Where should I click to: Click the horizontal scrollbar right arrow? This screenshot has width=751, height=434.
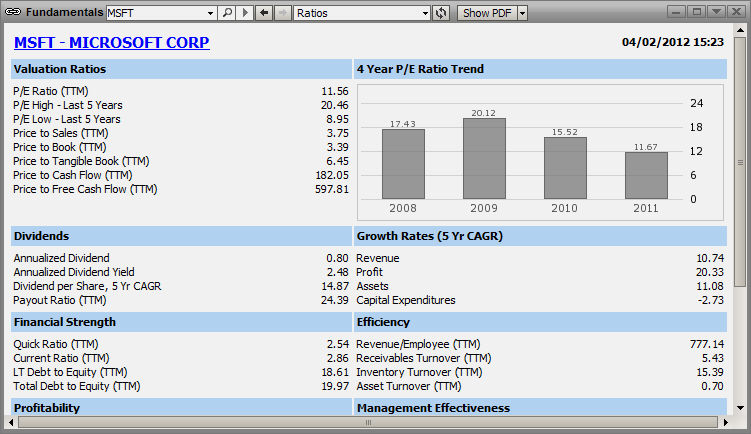(x=726, y=423)
